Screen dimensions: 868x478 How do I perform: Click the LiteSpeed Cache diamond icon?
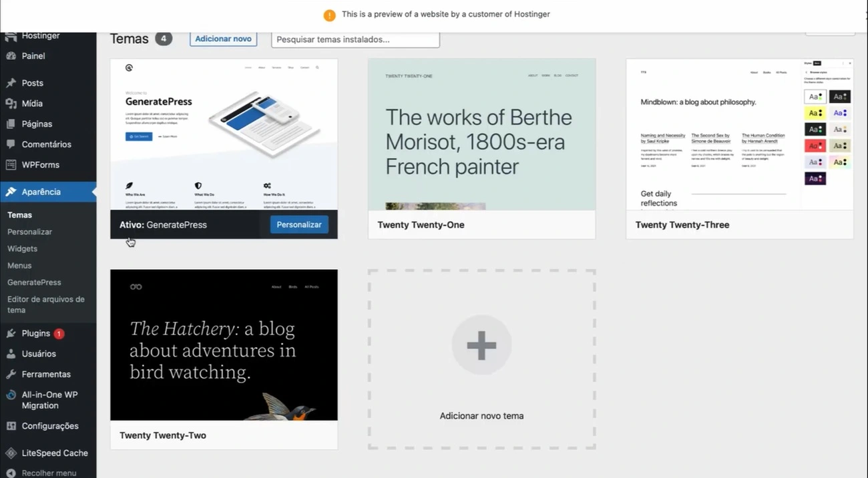tap(11, 453)
